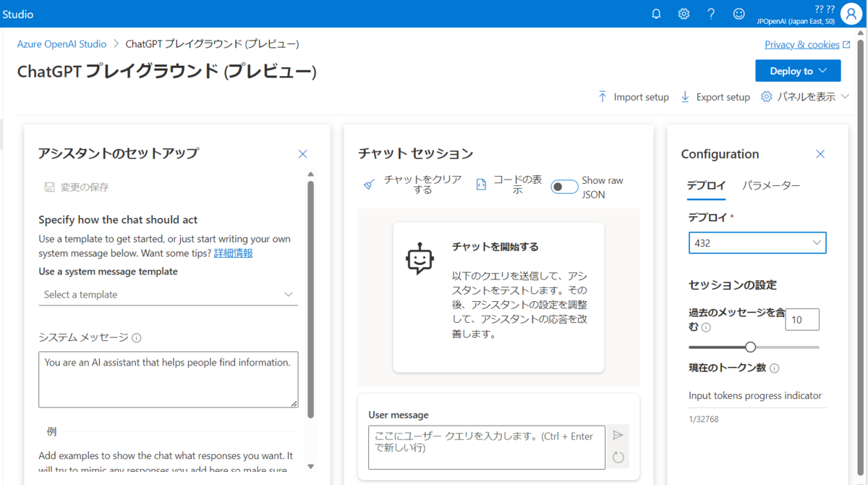Open the notifications bell icon
This screenshot has height=485, width=868.
[656, 14]
